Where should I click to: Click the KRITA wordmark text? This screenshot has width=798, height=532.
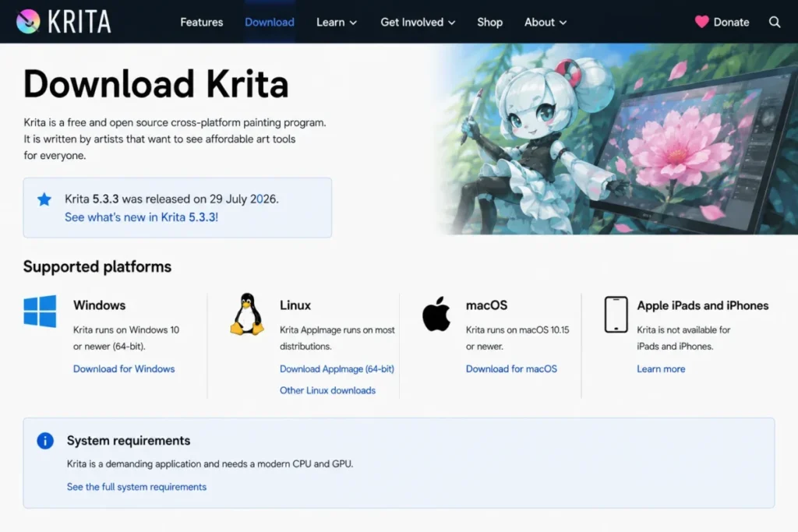coord(79,22)
